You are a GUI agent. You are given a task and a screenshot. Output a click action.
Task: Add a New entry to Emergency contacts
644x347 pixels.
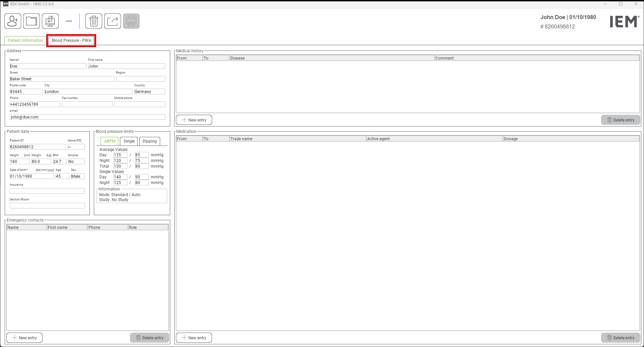24,338
